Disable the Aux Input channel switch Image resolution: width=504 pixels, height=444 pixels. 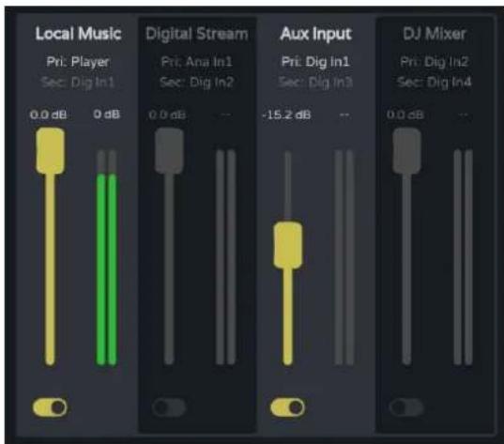click(x=288, y=407)
